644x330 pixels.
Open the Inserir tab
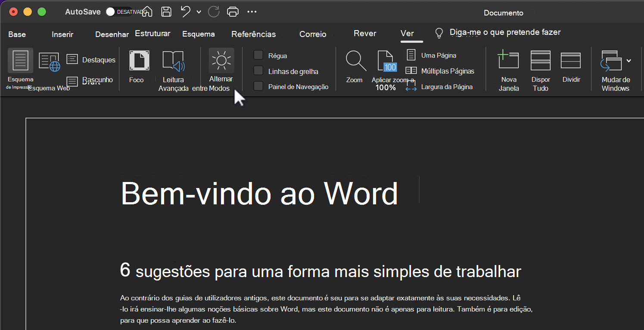click(x=62, y=34)
